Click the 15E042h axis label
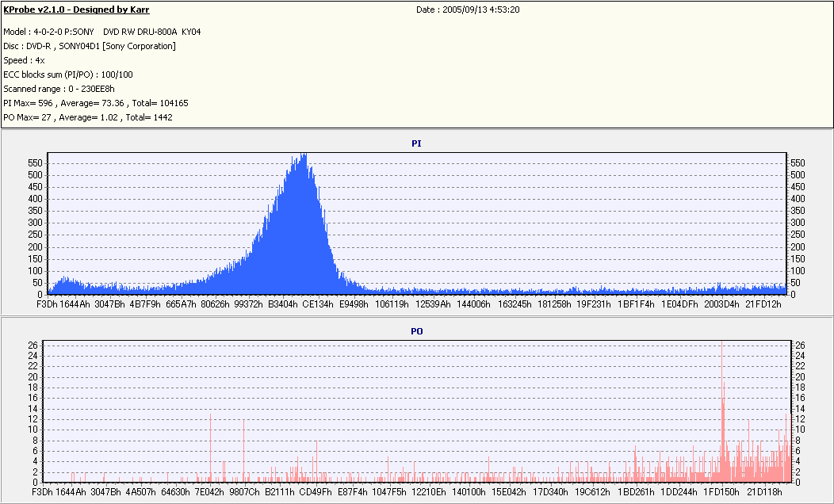Image resolution: width=834 pixels, height=504 pixels. [509, 492]
